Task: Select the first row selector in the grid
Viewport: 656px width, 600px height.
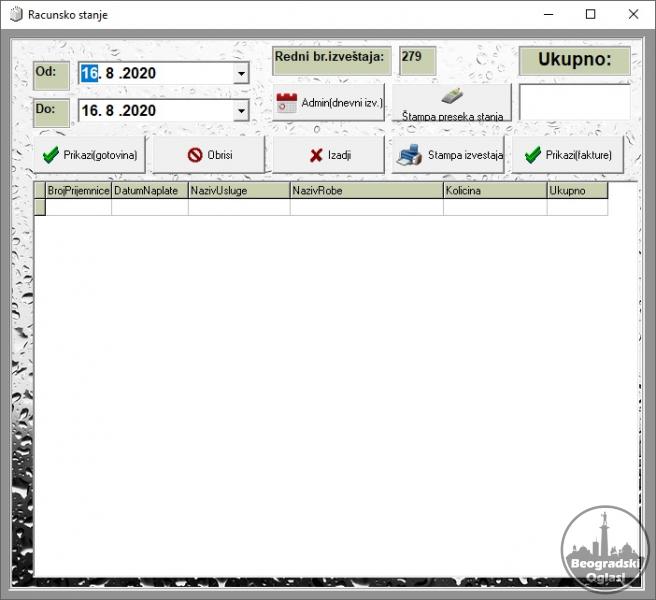Action: [x=40, y=207]
